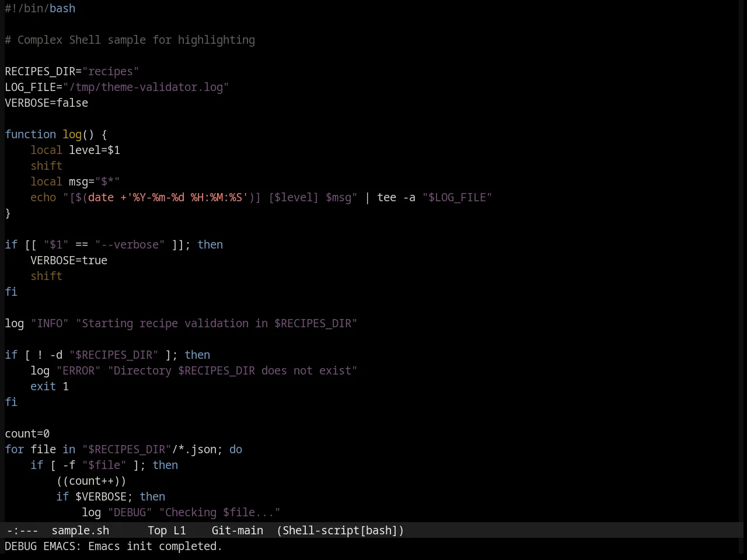Click the sample.sh buffer name in mode line
Viewport: 747px width, 560px height.
pos(80,530)
